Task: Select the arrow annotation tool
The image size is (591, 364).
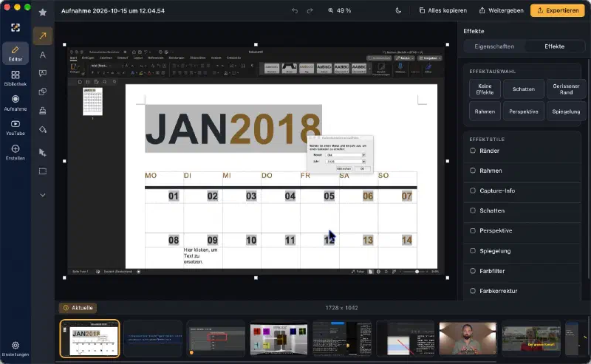Action: [x=43, y=36]
